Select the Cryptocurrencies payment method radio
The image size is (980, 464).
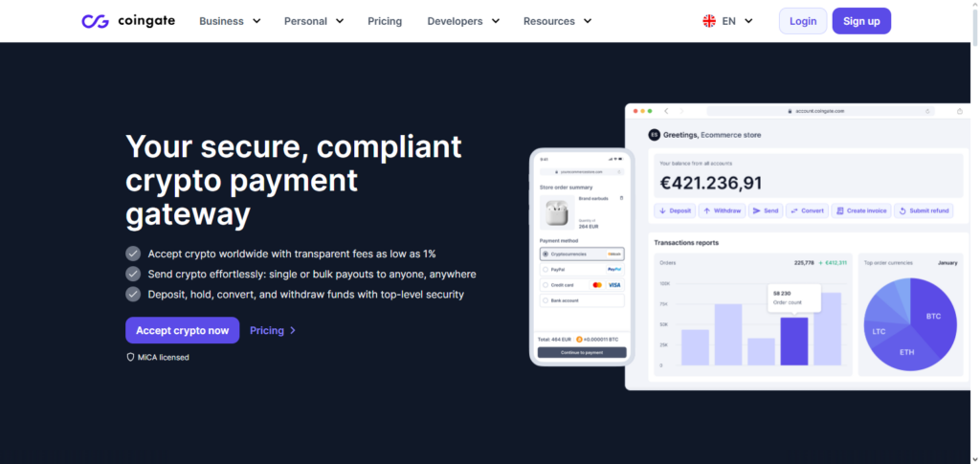545,254
